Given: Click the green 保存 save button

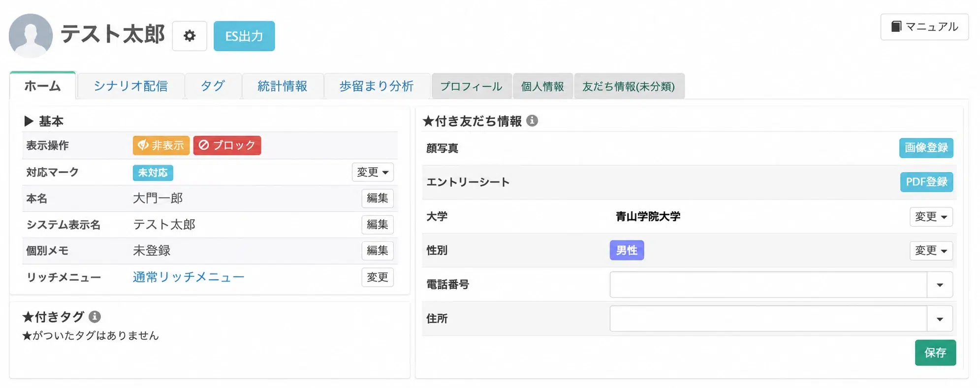Looking at the screenshot, I should tap(935, 353).
